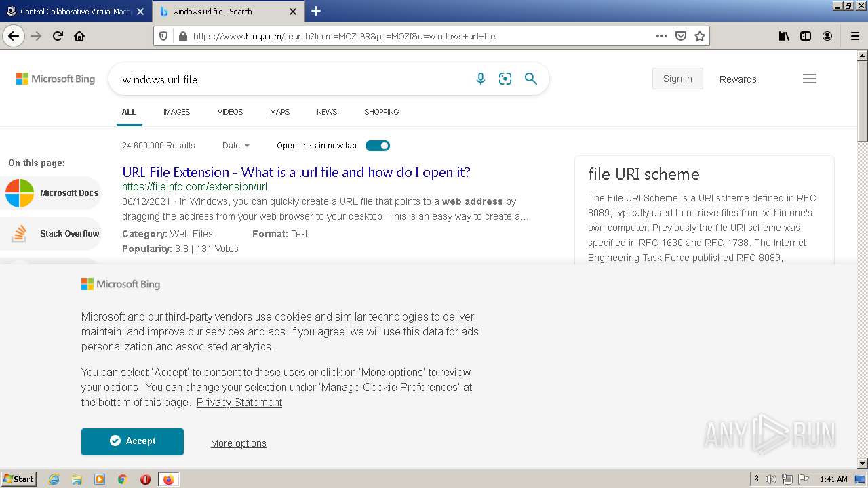Open Bing settings hamburger menu
The width and height of the screenshot is (868, 488).
(x=810, y=79)
